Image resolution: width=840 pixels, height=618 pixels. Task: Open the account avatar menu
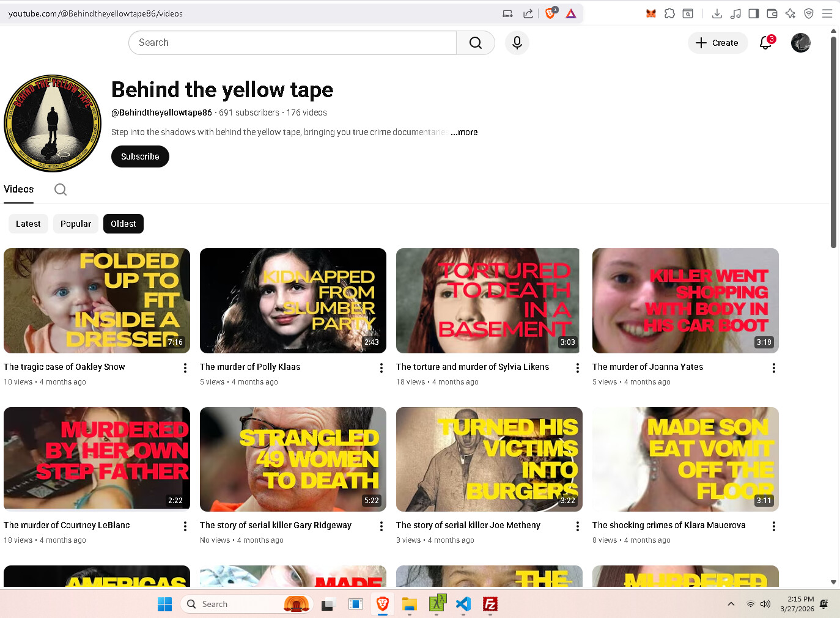pos(800,43)
